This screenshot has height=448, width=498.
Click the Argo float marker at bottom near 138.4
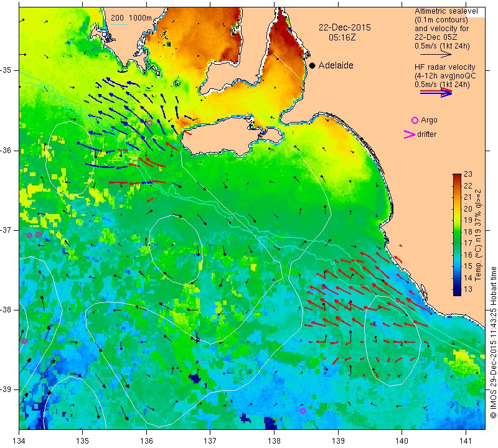(303, 411)
